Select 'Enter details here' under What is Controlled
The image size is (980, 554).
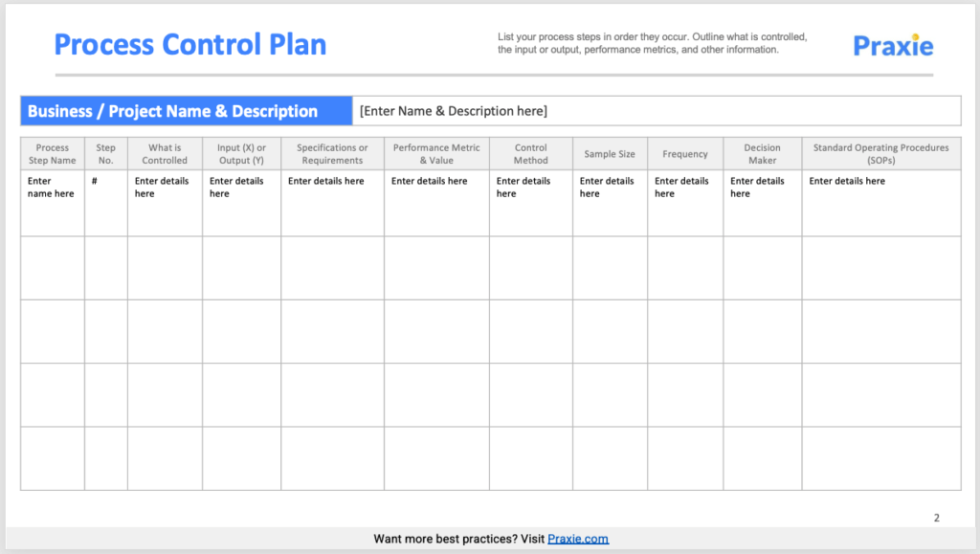pyautogui.click(x=165, y=203)
